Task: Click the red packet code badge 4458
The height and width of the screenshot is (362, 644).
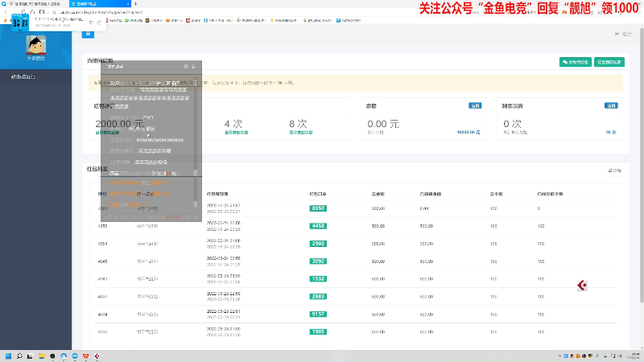Action: coord(318,226)
